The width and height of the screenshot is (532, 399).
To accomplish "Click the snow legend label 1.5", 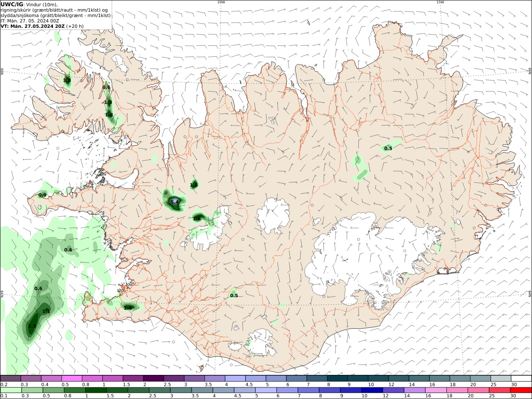I will (126, 384).
